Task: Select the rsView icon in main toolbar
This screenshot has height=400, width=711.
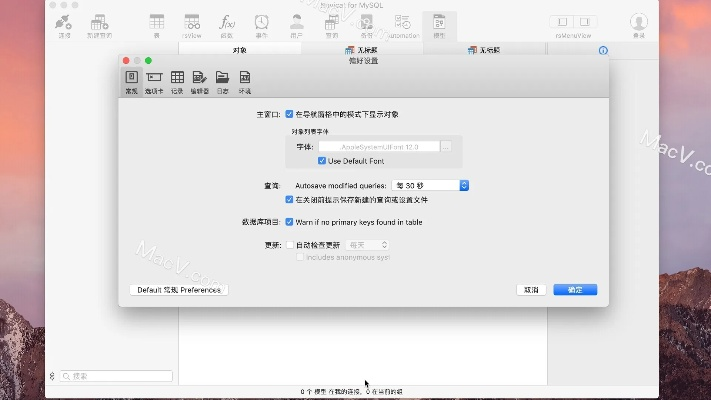Action: (x=192, y=26)
